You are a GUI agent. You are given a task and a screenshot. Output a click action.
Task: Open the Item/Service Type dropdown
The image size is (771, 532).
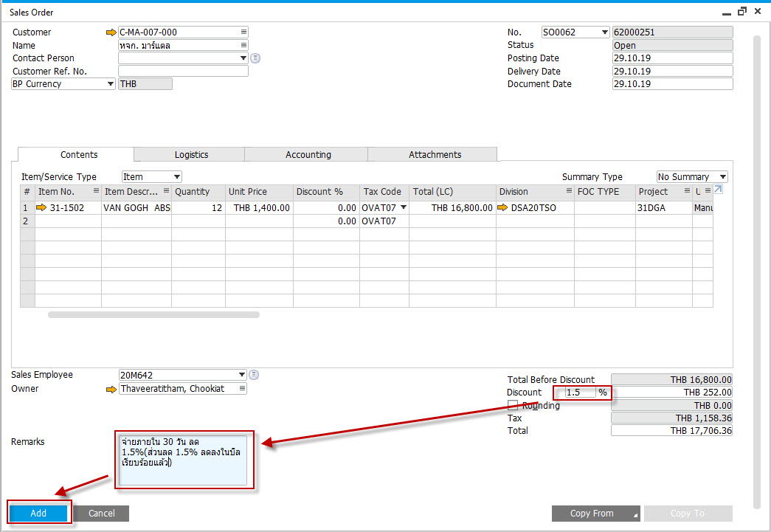coord(177,177)
